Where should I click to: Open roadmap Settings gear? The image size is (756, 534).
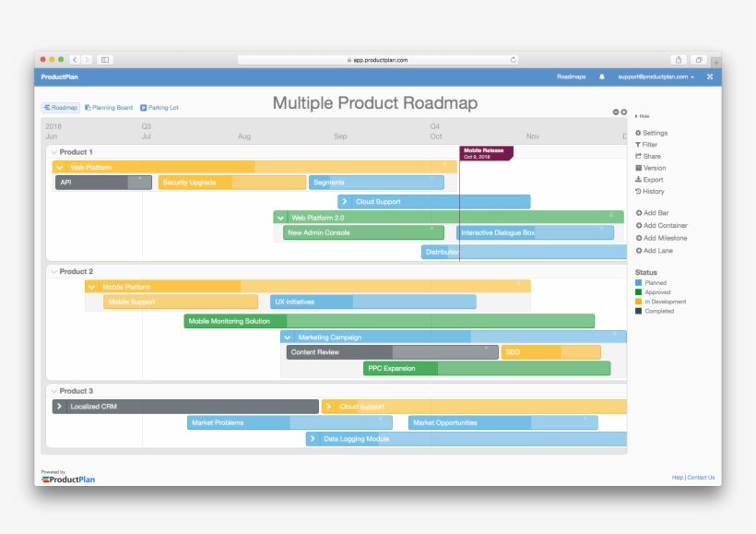point(655,133)
